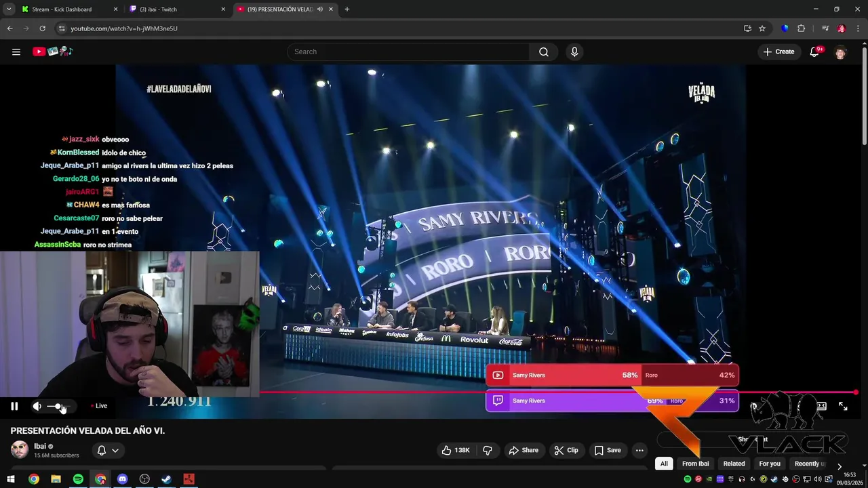Install app icon in address bar

point(747,28)
